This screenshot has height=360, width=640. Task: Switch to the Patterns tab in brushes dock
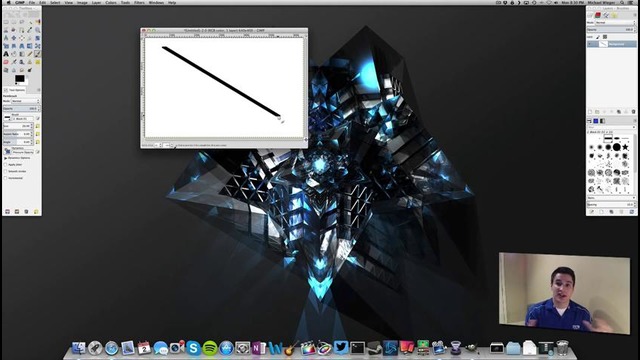pyautogui.click(x=596, y=121)
